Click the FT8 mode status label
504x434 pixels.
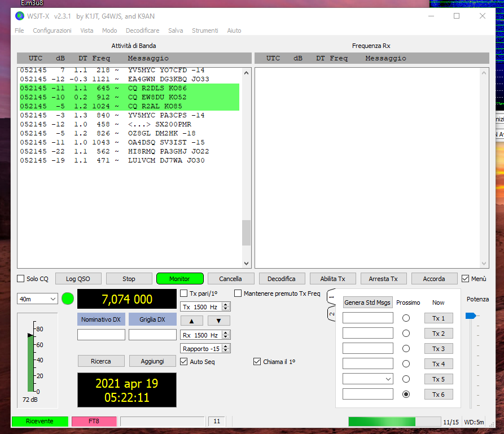click(x=94, y=421)
